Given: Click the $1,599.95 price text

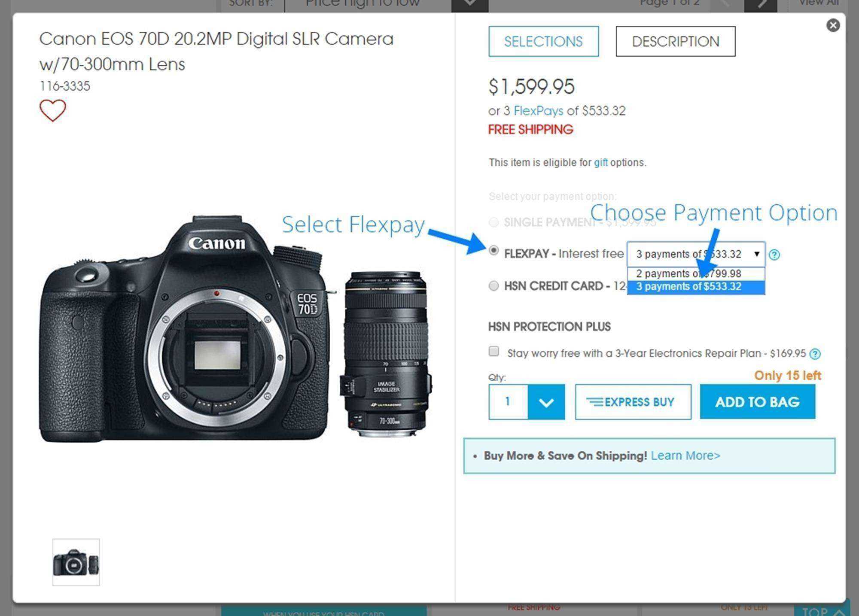Looking at the screenshot, I should tap(531, 87).
